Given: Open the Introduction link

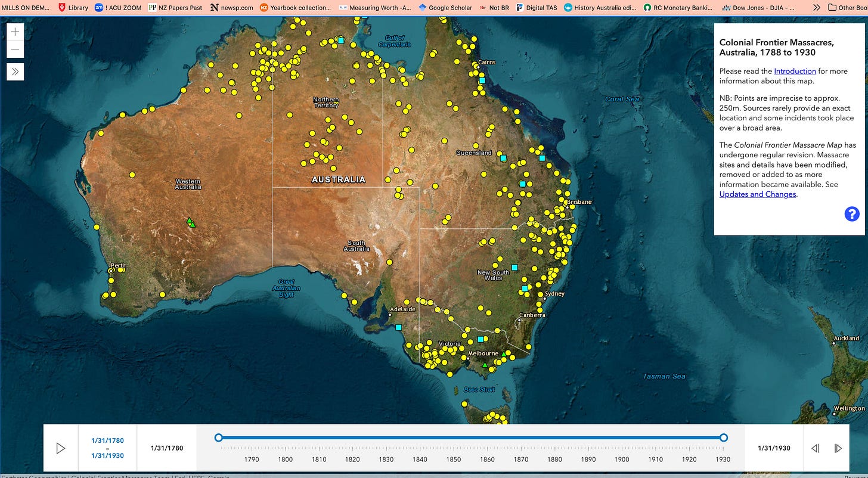Looking at the screenshot, I should [795, 71].
